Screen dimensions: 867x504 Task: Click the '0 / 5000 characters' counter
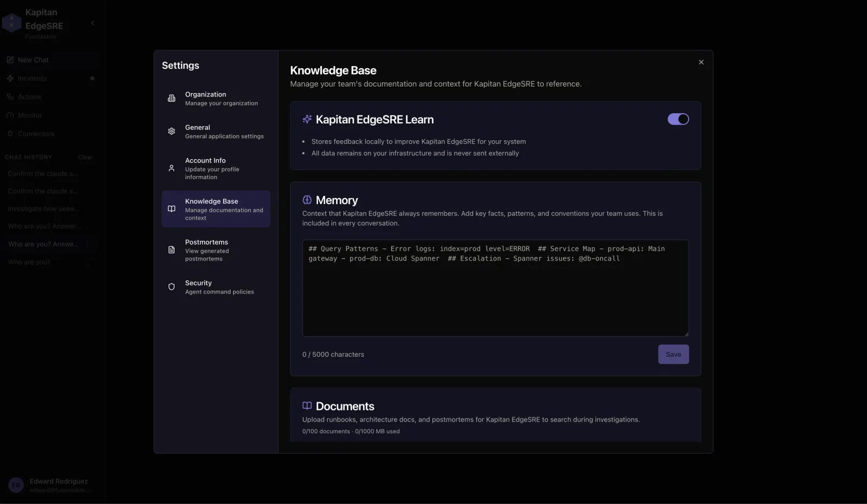pyautogui.click(x=333, y=355)
